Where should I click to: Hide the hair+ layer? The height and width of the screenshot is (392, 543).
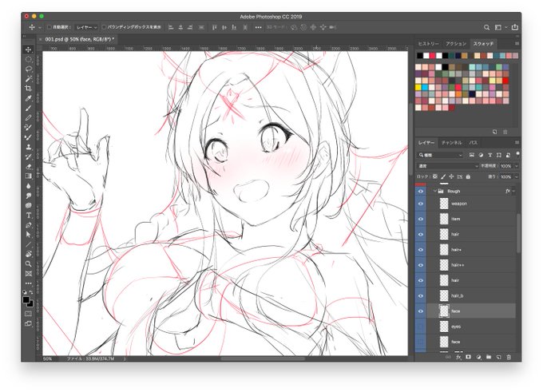click(x=420, y=250)
